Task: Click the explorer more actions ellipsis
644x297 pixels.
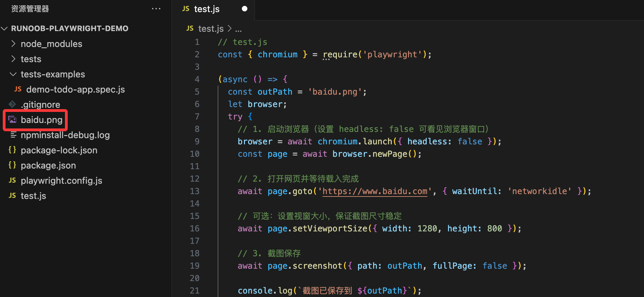Action: [x=156, y=9]
